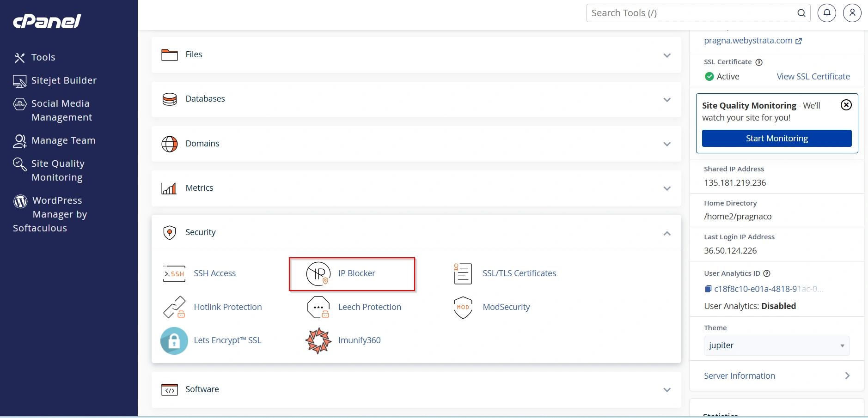Screen dimensions: 868x418
Task: Open Lets Encrypt SSL link
Action: (227, 340)
